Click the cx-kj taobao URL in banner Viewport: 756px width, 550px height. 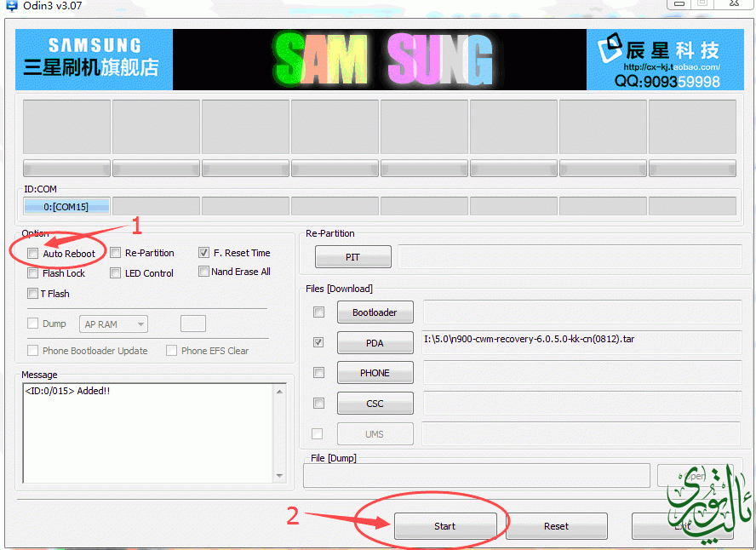(672, 67)
